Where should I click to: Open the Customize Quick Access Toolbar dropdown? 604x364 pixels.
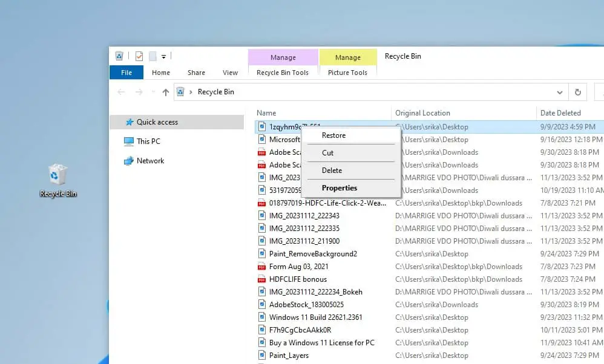pos(164,56)
